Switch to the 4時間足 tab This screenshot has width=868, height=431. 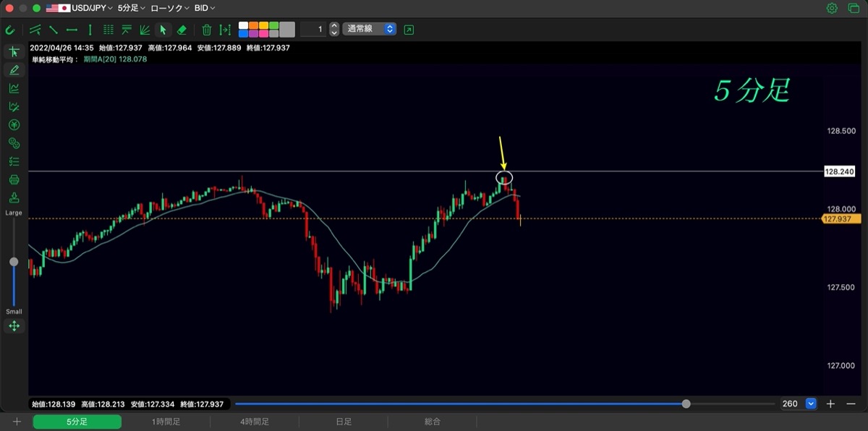(x=255, y=422)
